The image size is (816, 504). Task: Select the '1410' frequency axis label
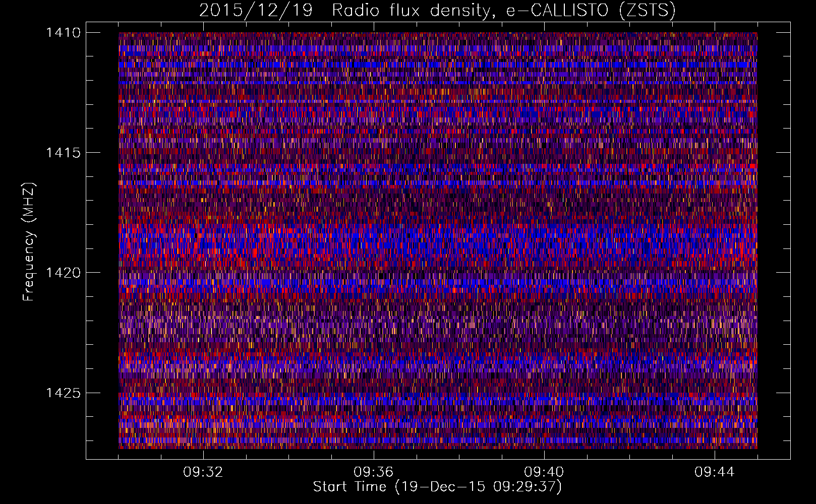[x=63, y=33]
